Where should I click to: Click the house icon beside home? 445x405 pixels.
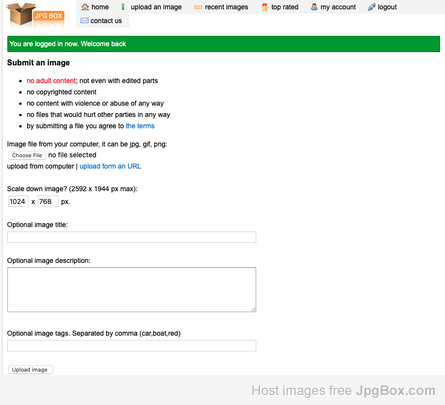pyautogui.click(x=85, y=7)
